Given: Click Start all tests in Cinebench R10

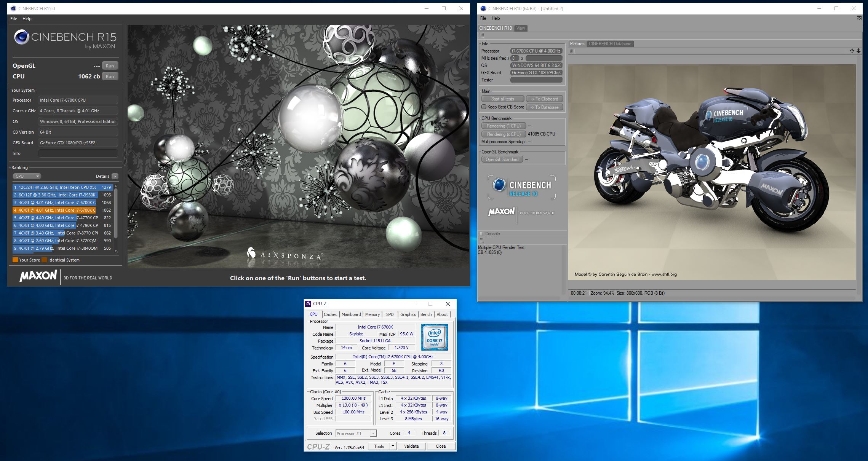Looking at the screenshot, I should pyautogui.click(x=503, y=99).
